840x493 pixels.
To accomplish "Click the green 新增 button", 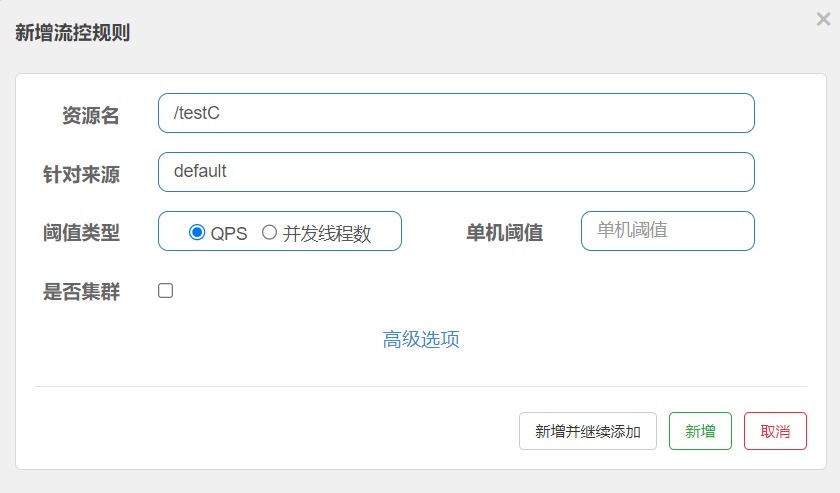I will point(700,431).
